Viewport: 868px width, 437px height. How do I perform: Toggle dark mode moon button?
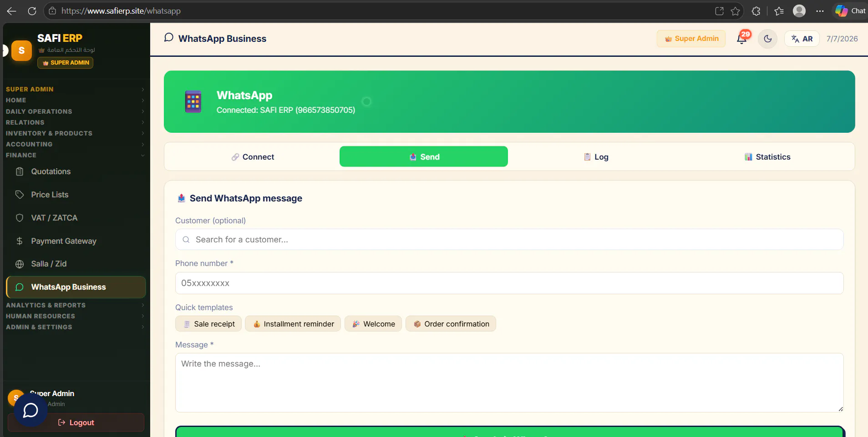768,39
